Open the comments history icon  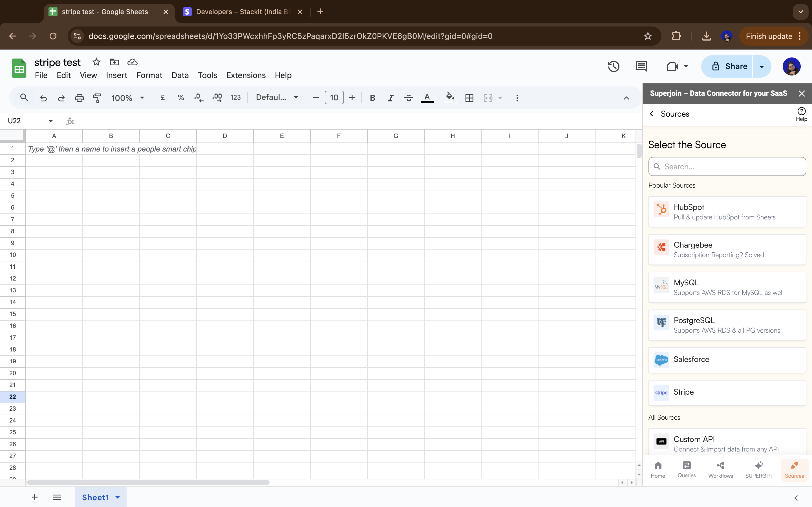(x=641, y=66)
